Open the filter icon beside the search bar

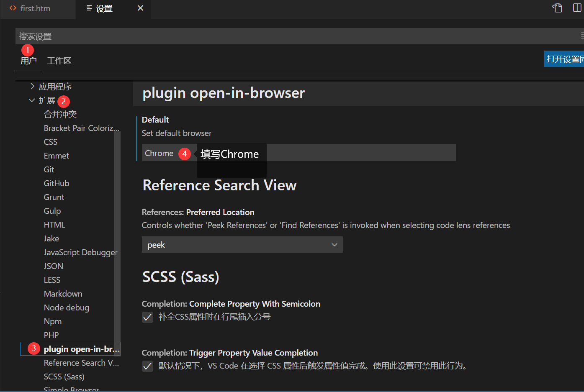coord(581,36)
